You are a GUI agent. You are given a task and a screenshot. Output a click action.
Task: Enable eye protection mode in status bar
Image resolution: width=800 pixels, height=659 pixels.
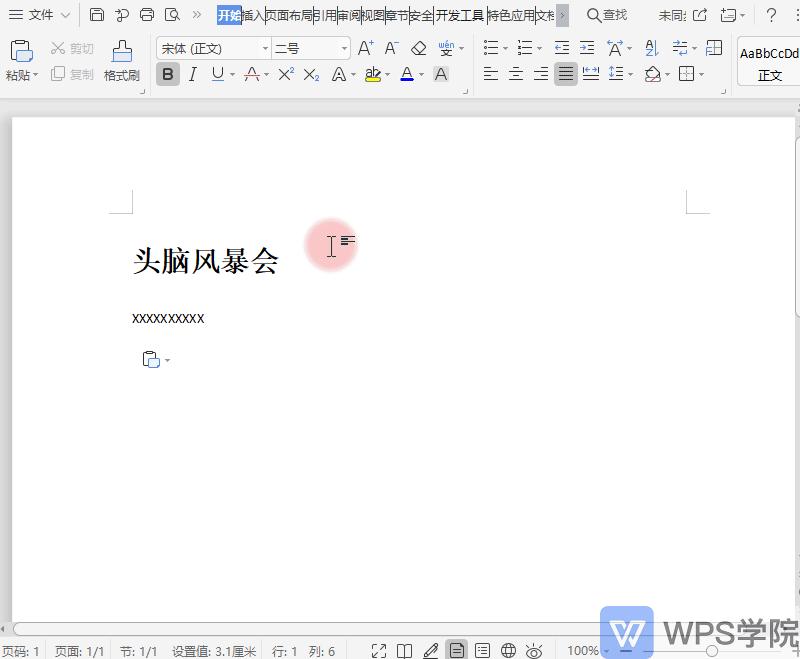pos(534,650)
